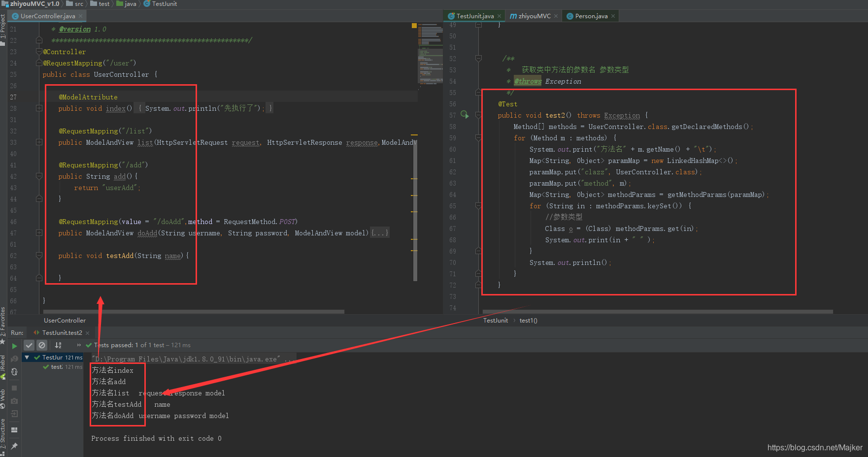Click the rerun failed tests icon

(14, 359)
